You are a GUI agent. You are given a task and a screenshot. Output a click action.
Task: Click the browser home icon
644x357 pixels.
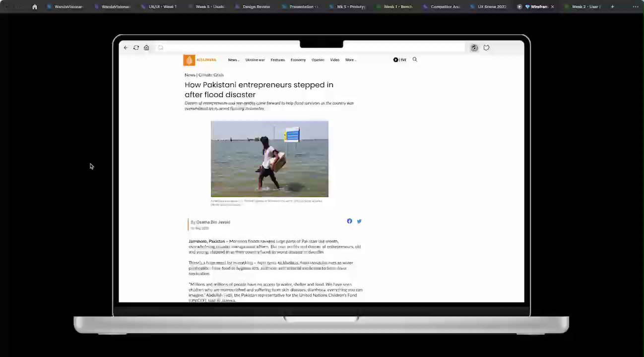pos(146,48)
